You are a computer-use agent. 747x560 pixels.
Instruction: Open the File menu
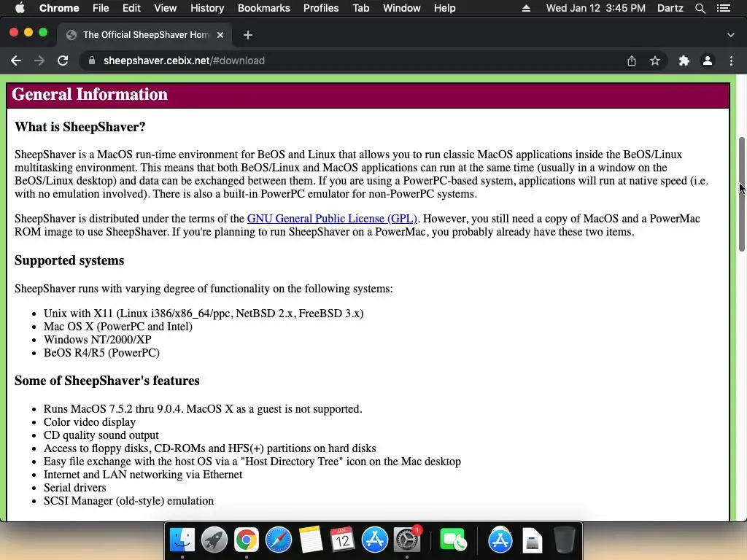101,8
